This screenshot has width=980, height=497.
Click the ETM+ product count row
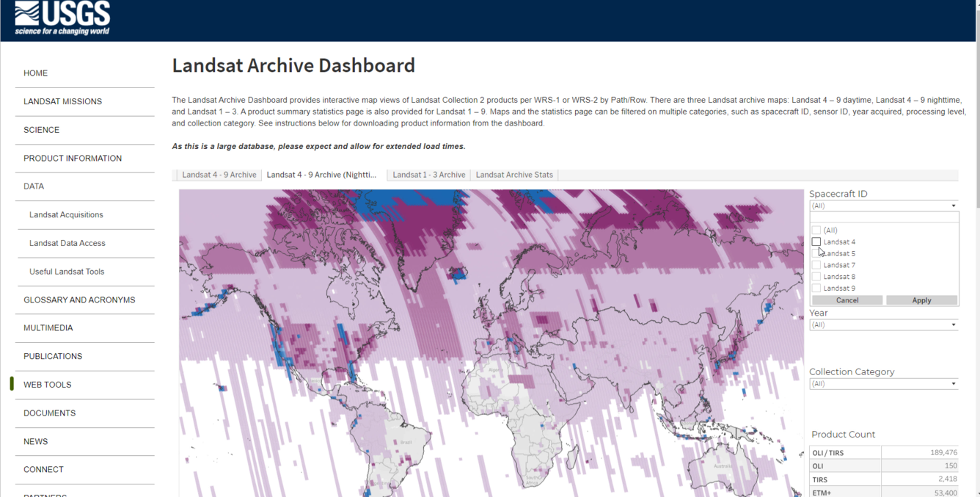point(884,493)
